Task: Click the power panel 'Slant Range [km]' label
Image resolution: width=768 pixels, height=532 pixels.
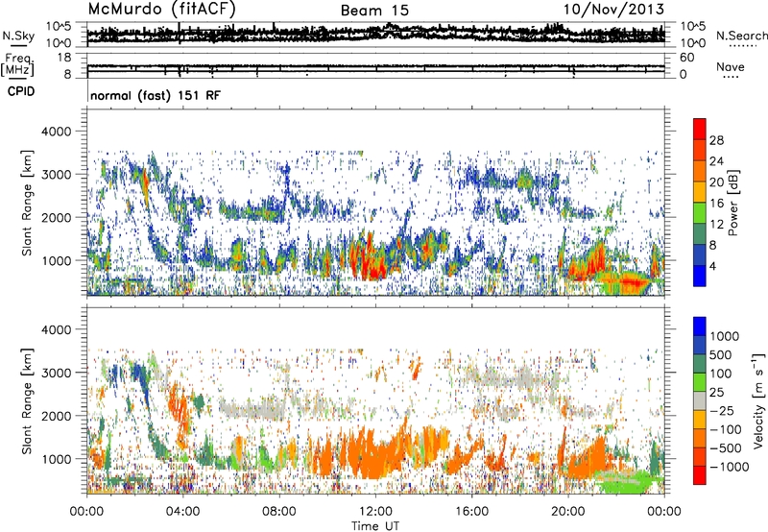Action: coord(27,203)
